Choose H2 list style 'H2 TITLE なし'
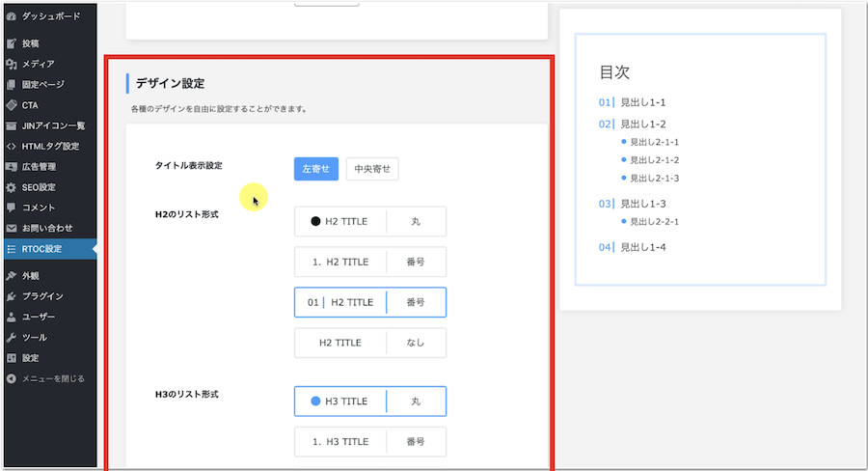868x471 pixels. (x=369, y=343)
